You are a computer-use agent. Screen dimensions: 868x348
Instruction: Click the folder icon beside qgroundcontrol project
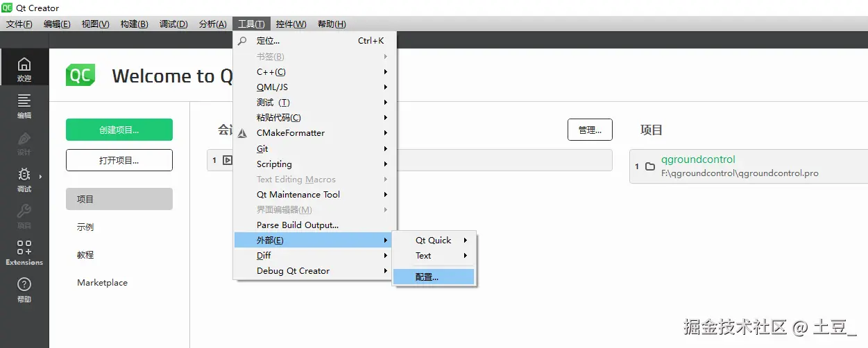(650, 166)
